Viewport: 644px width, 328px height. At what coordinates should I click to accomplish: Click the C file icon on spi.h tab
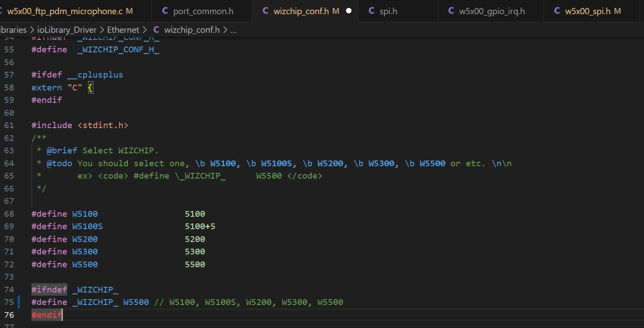coord(372,11)
